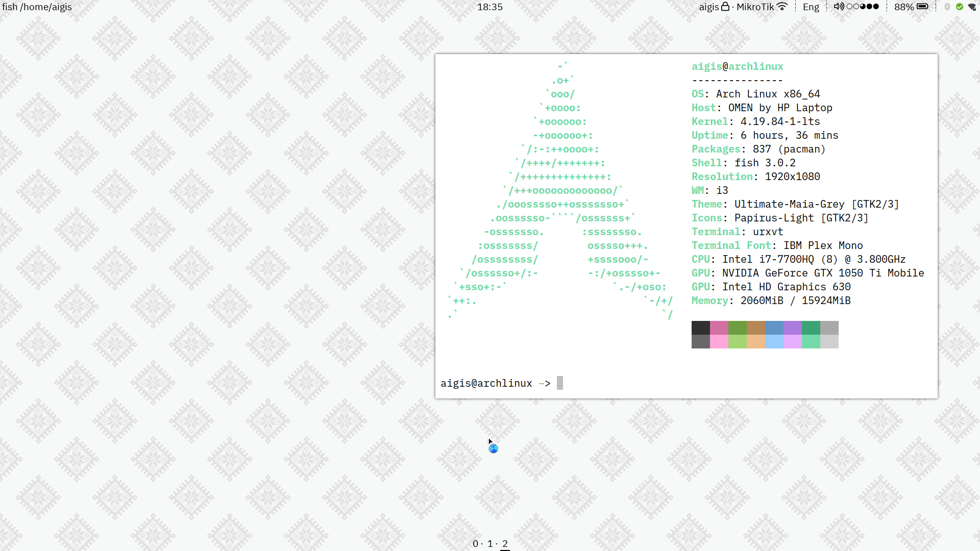The image size is (980, 551).
Task: Click the Bluetooth tray icon
Action: tap(947, 7)
